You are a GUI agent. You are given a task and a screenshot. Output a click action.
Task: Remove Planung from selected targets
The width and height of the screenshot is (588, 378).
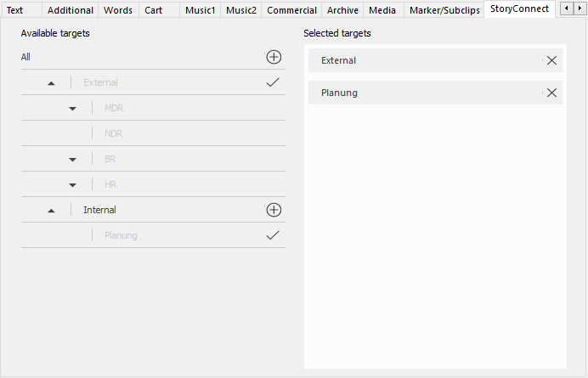[551, 93]
